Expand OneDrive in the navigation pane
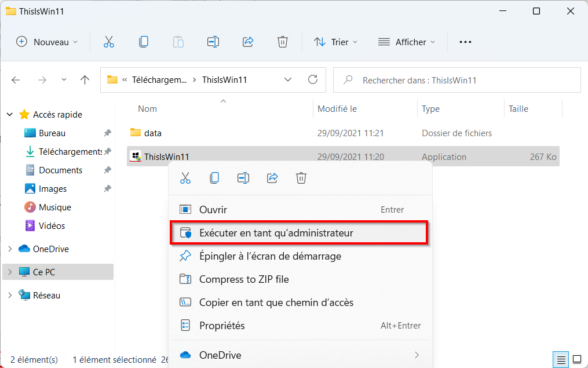Viewport: 588px width, 368px height. click(10, 249)
